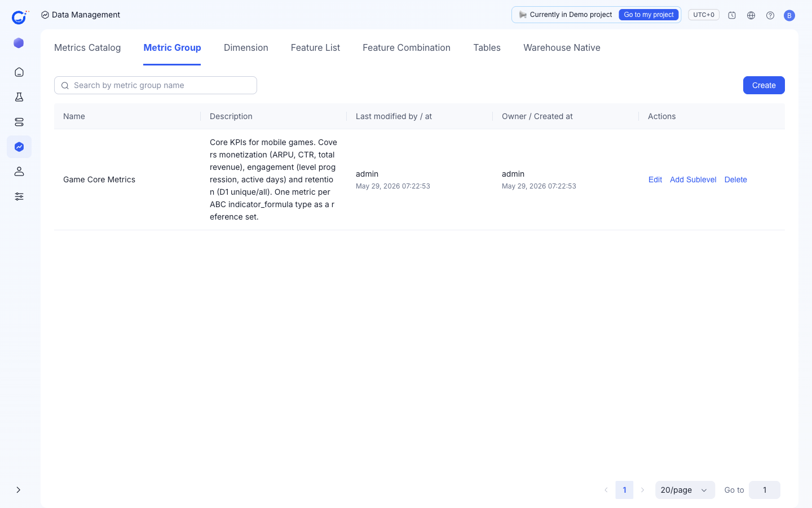Image resolution: width=812 pixels, height=508 pixels.
Task: Click the app logo in the sidebar
Action: (20, 17)
